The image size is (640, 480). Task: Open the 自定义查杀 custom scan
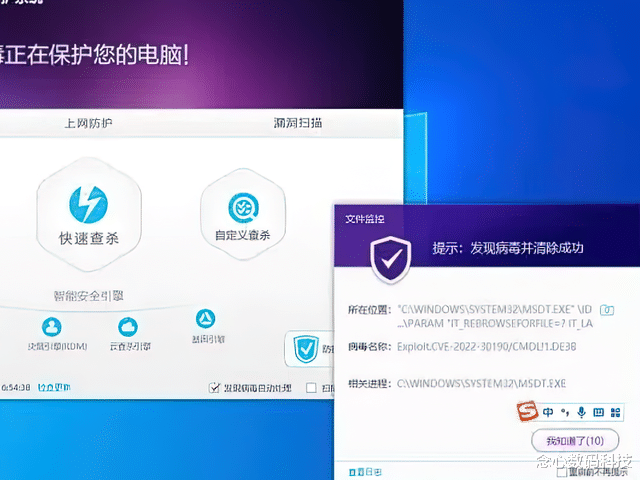(x=243, y=214)
